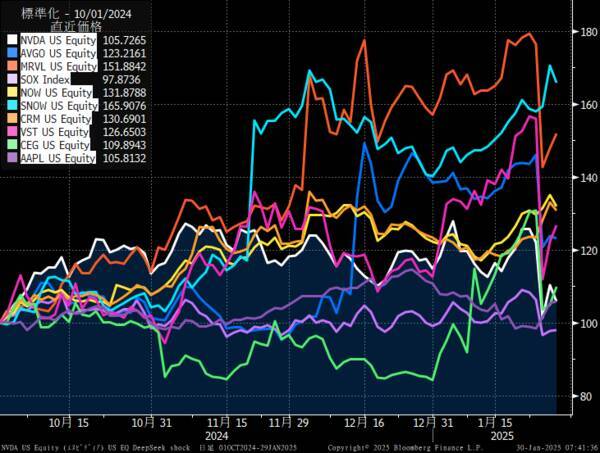The height and width of the screenshot is (453, 600).
Task: Click the '10月 31' x-axis date label
Action: coord(152,423)
